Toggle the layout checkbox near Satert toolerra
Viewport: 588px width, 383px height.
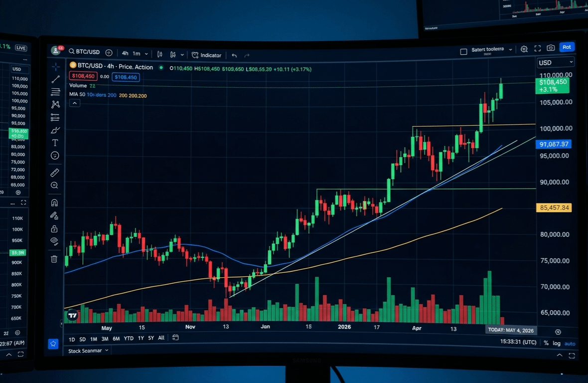click(x=463, y=52)
